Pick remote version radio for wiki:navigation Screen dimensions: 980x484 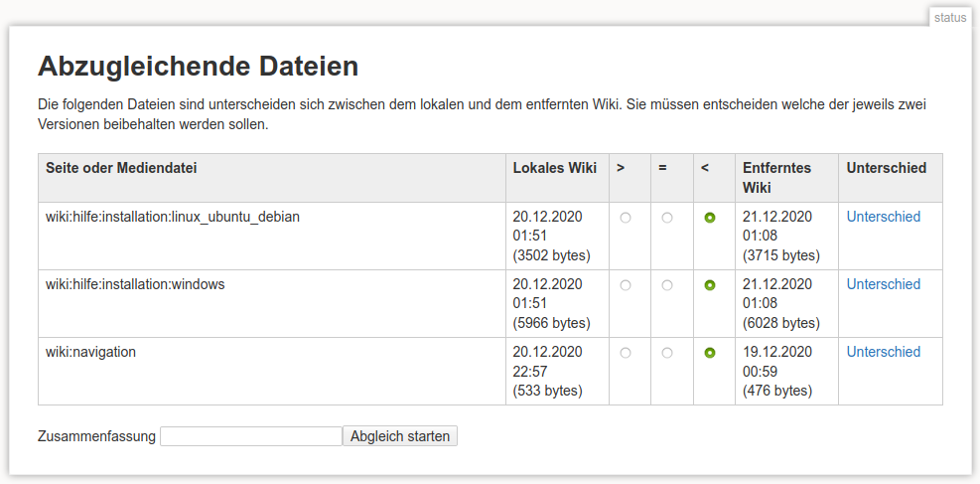tap(709, 353)
